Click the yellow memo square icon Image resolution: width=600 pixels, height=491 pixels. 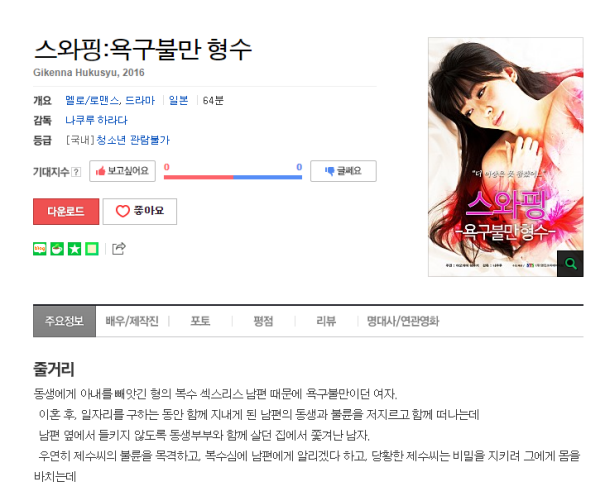92,249
